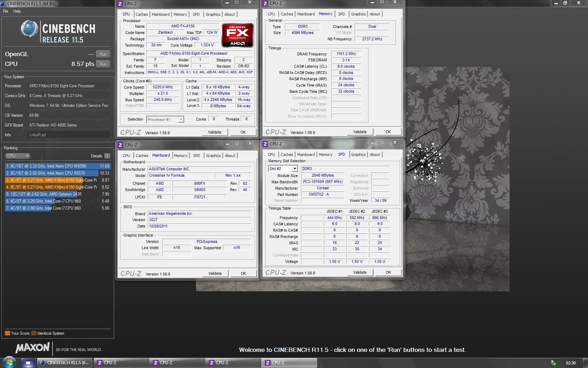Open the Ranking Details arrow

point(107,156)
